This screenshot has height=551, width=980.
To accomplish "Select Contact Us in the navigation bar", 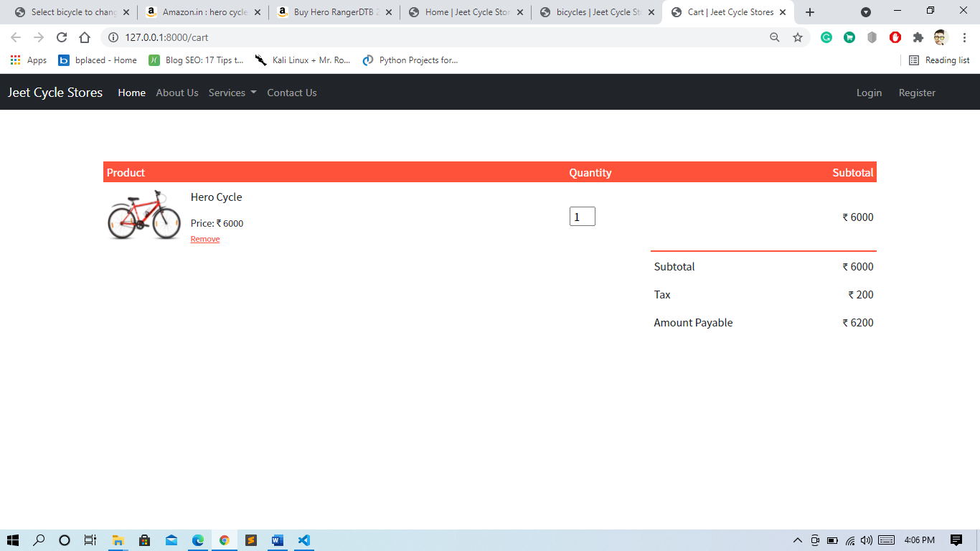I will pyautogui.click(x=291, y=93).
